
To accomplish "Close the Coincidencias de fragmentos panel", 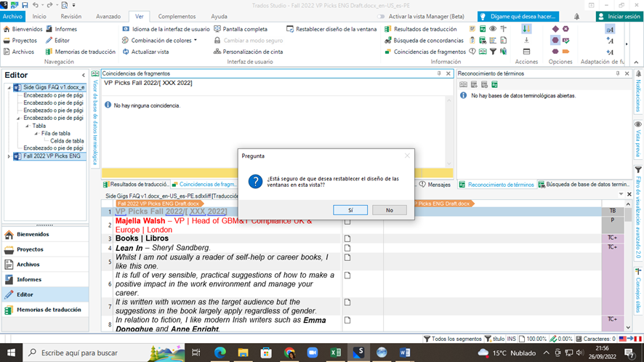I will (448, 73).
